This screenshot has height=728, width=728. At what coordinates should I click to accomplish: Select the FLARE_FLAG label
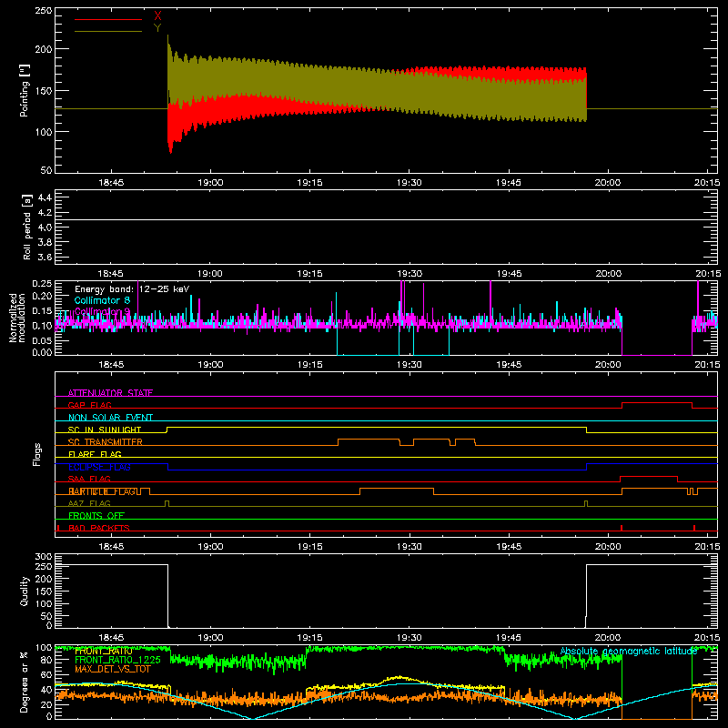pyautogui.click(x=95, y=454)
